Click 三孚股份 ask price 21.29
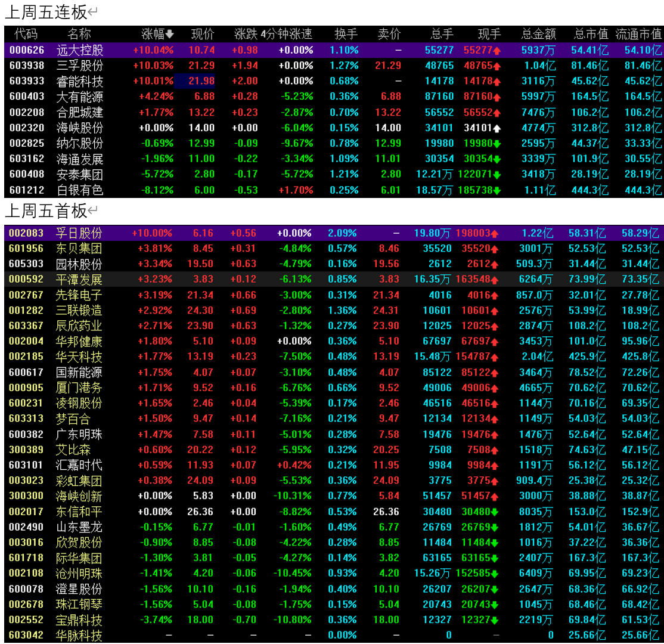The width and height of the screenshot is (664, 644). tap(388, 66)
